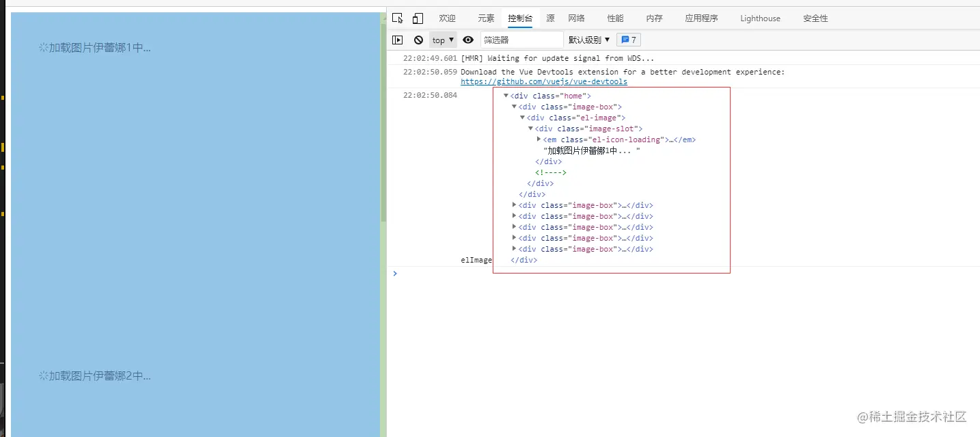980x437 pixels.
Task: Open the 性能 tab
Action: 615,18
